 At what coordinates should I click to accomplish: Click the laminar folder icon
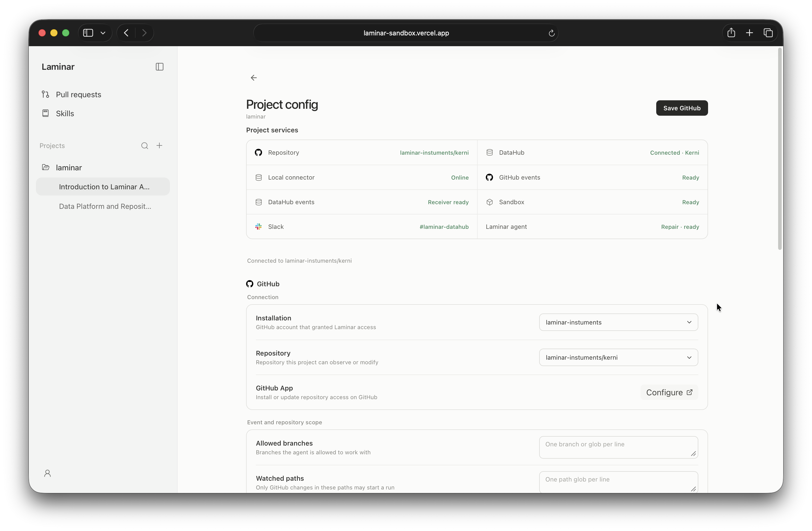click(x=45, y=167)
